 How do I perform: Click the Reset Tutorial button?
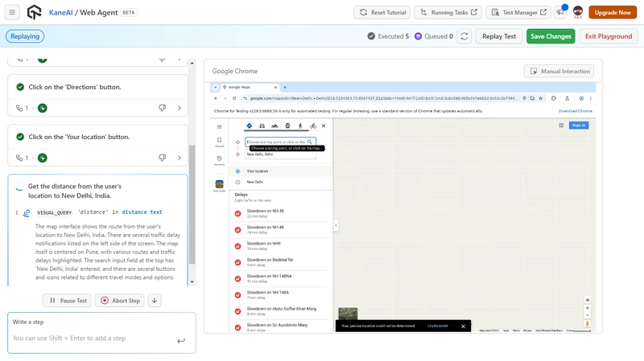(x=383, y=12)
